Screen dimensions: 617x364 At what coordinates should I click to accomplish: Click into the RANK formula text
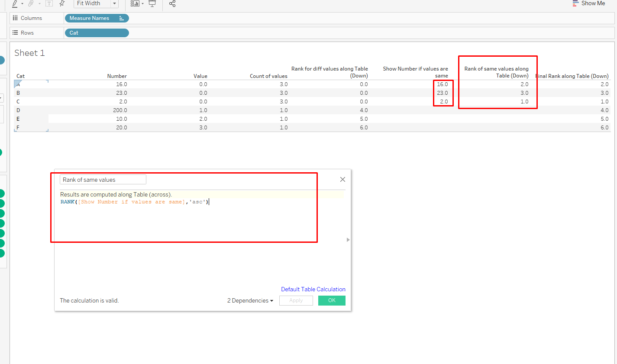tap(134, 202)
